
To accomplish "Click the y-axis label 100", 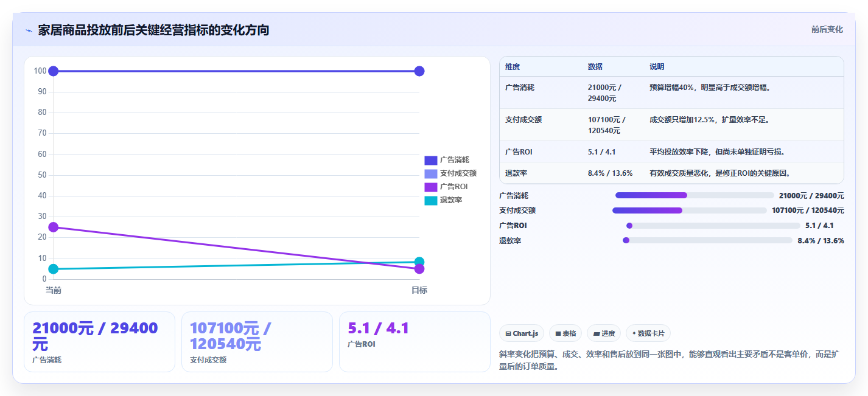I will 40,71.
